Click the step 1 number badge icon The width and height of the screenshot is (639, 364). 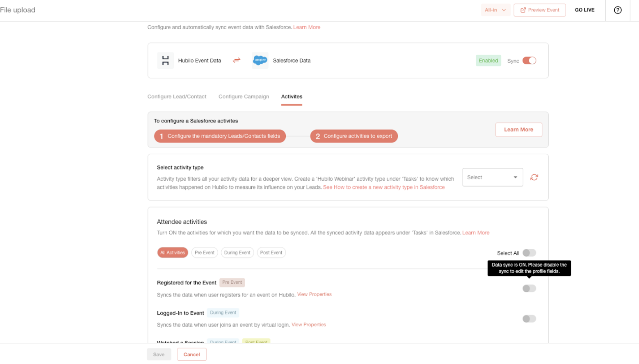click(x=161, y=136)
